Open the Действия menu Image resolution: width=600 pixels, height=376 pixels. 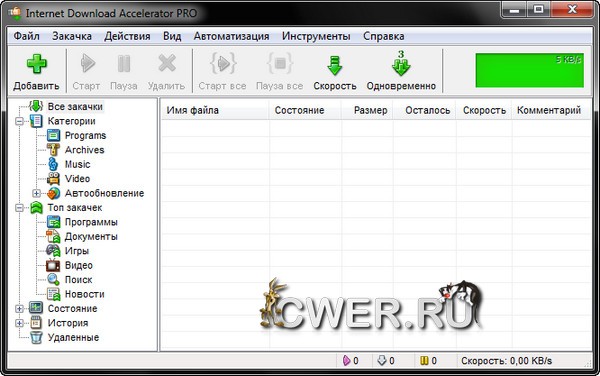pos(127,36)
